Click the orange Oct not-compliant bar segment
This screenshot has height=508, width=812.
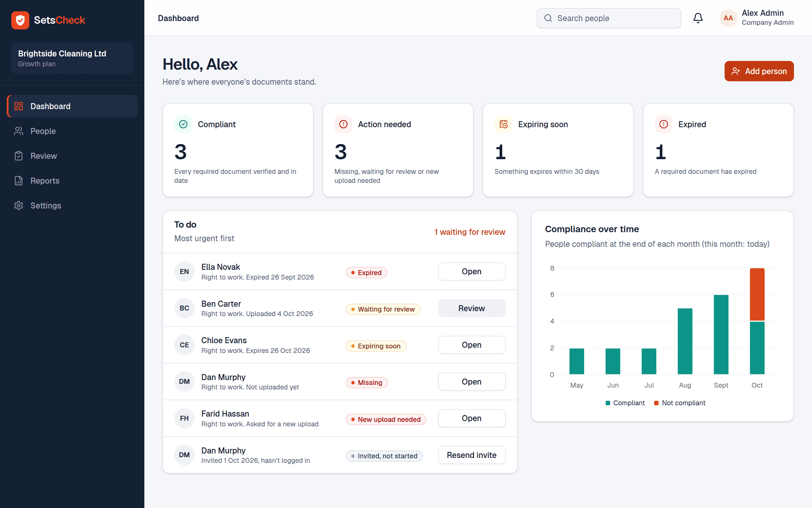pos(757,294)
